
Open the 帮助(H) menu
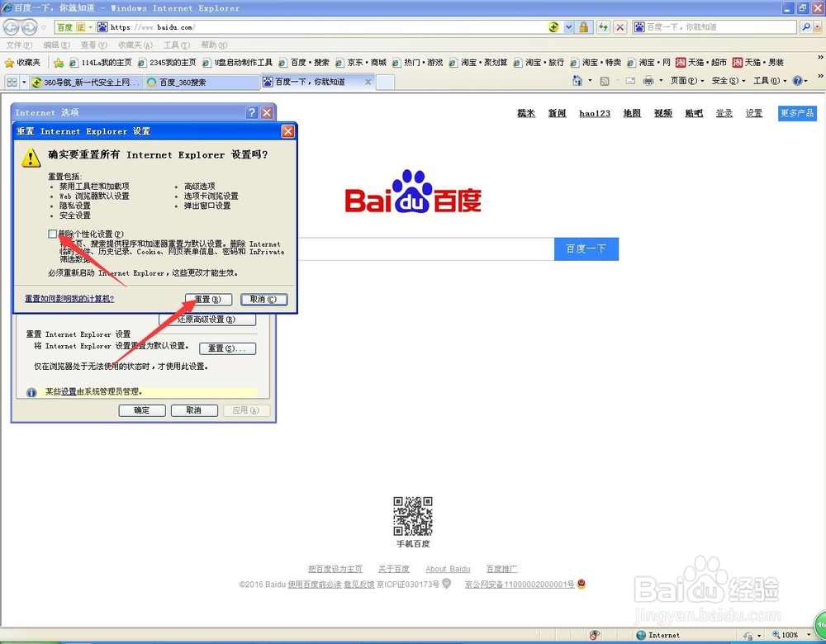[214, 45]
